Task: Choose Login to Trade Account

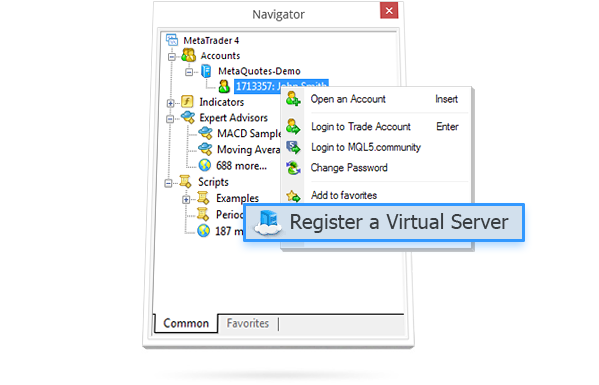Action: click(x=376, y=126)
